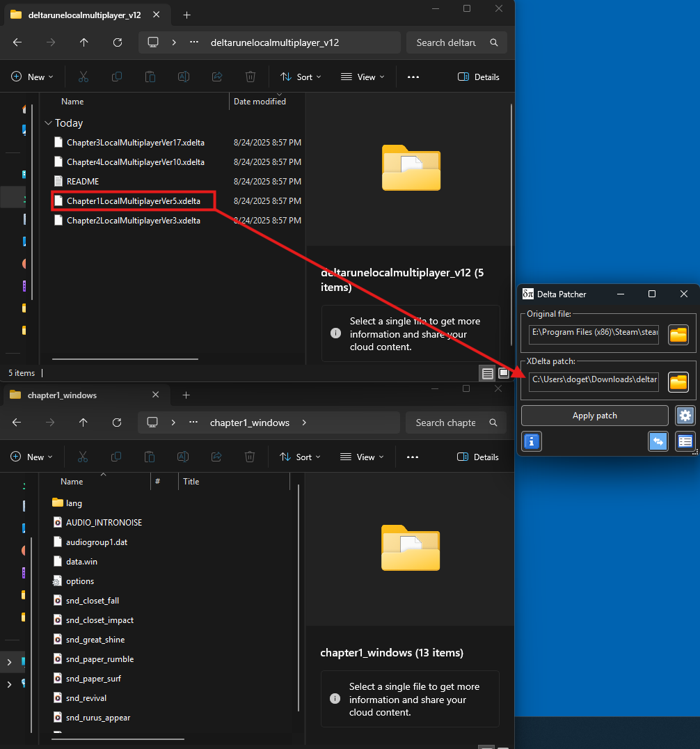Click search box in deltarunelocalmultiplayer_v12 window

(x=456, y=42)
